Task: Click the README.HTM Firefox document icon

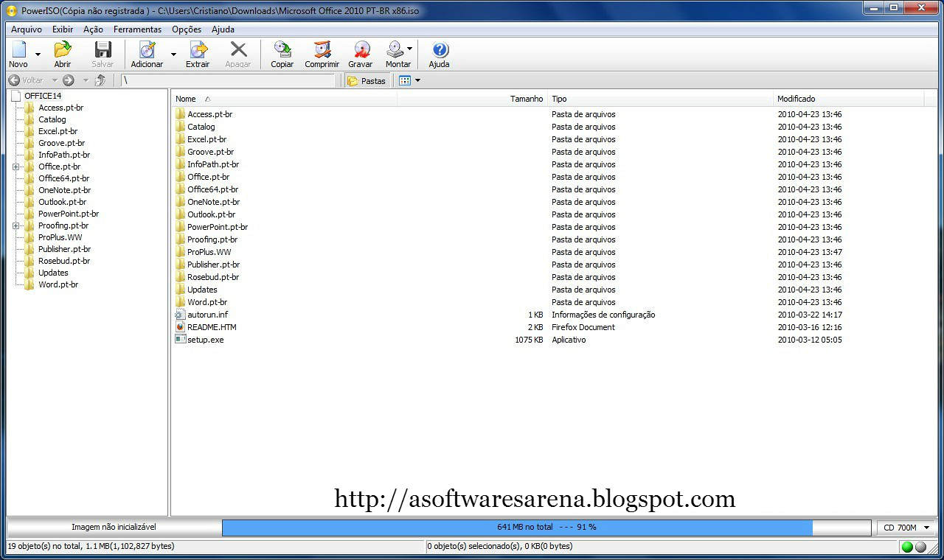Action: (x=181, y=326)
